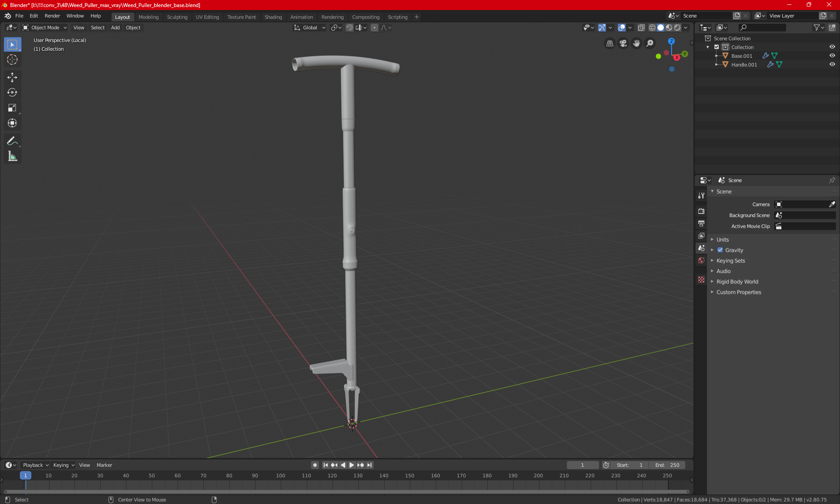Expand the Rigid Body World section
The image size is (840, 504).
[737, 282]
